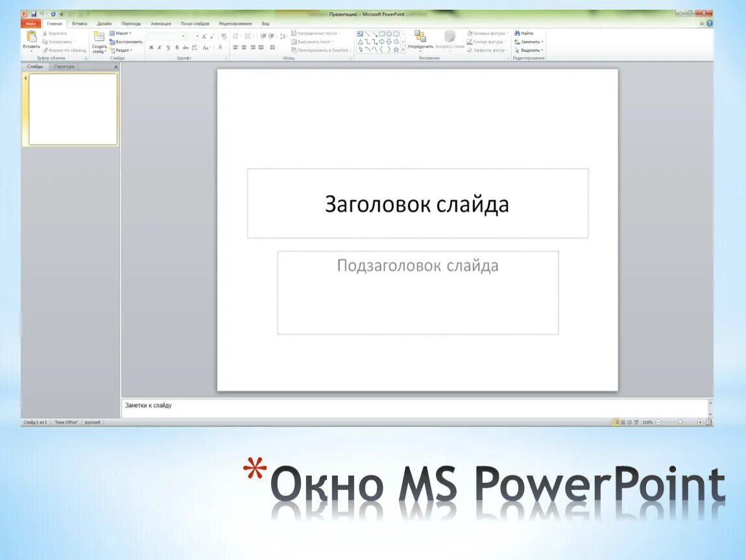
Task: Open the Заменить replace dropdown
Action: (529, 42)
